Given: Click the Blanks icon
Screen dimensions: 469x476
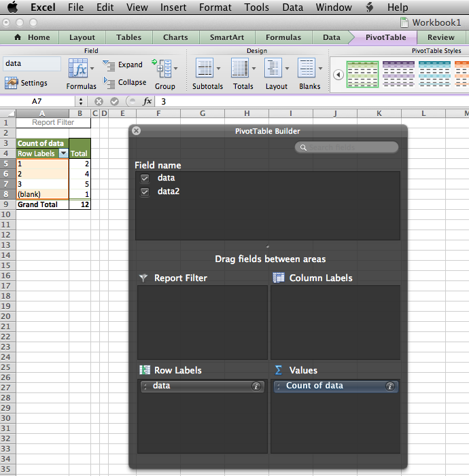Looking at the screenshot, I should (307, 68).
